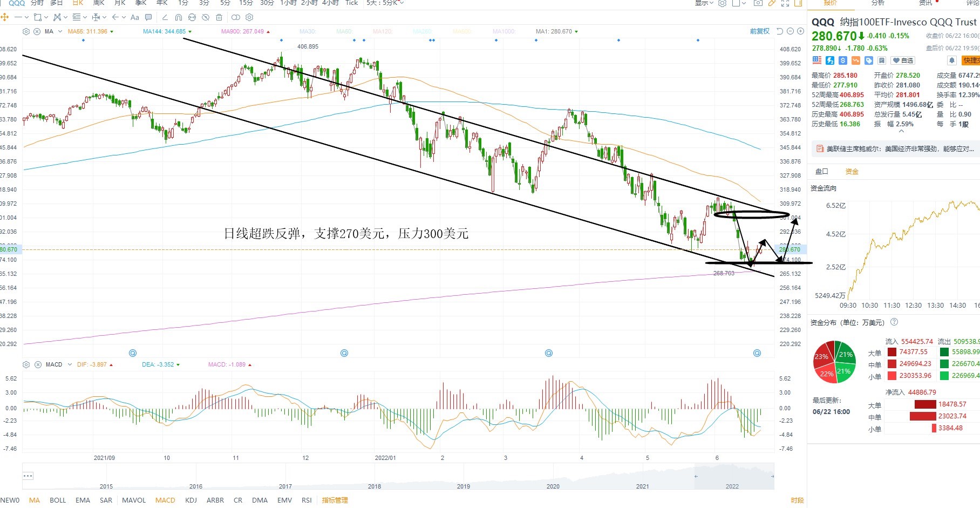This screenshot has width=980, height=508.
Task: Click the US flag market icon
Action: 817,60
